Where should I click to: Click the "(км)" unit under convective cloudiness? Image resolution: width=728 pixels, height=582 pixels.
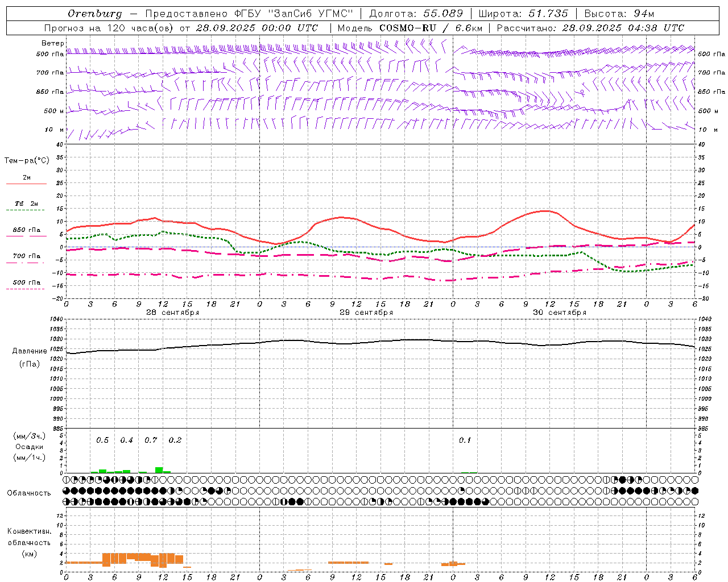coord(30,554)
